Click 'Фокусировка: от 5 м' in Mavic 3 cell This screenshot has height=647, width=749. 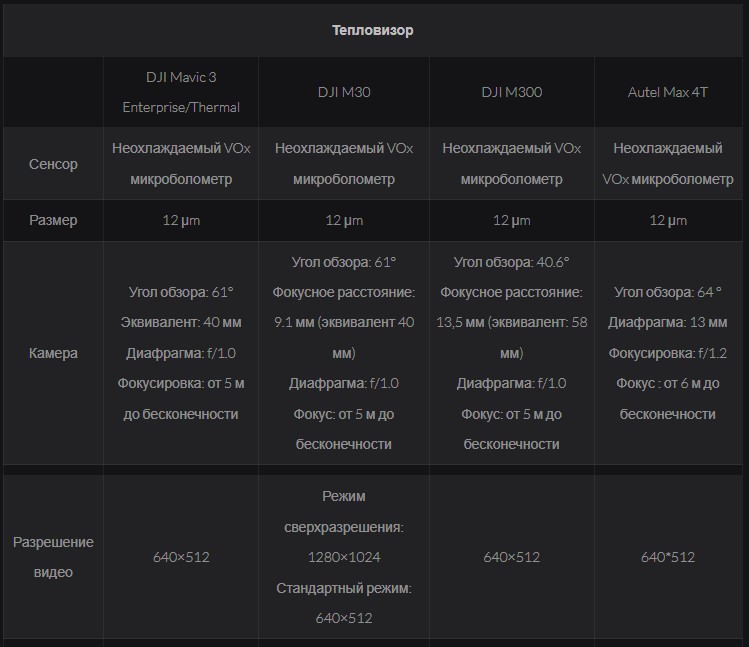(181, 383)
